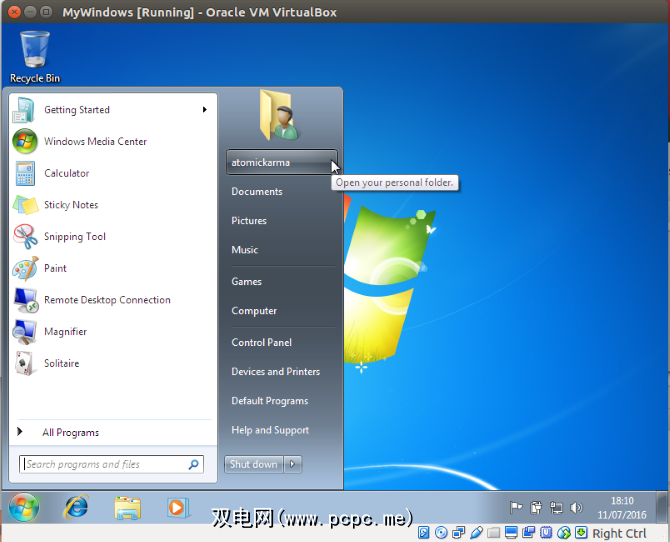Image resolution: width=670 pixels, height=542 pixels.
Task: Launch Getting Started from the Start menu
Action: [x=113, y=110]
